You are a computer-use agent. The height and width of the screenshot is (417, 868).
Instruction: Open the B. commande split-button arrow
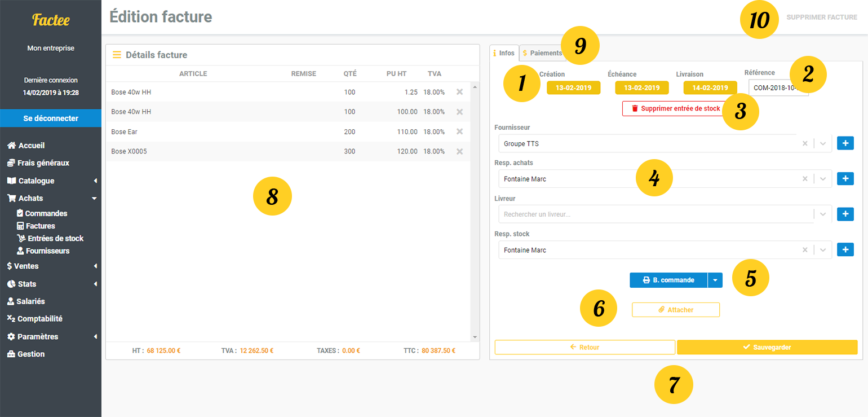[x=715, y=280]
